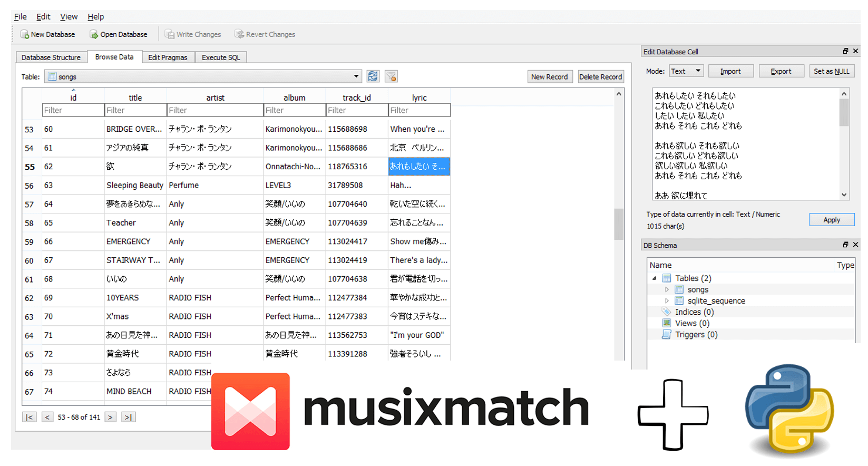
Task: Open the View menu
Action: pos(69,16)
